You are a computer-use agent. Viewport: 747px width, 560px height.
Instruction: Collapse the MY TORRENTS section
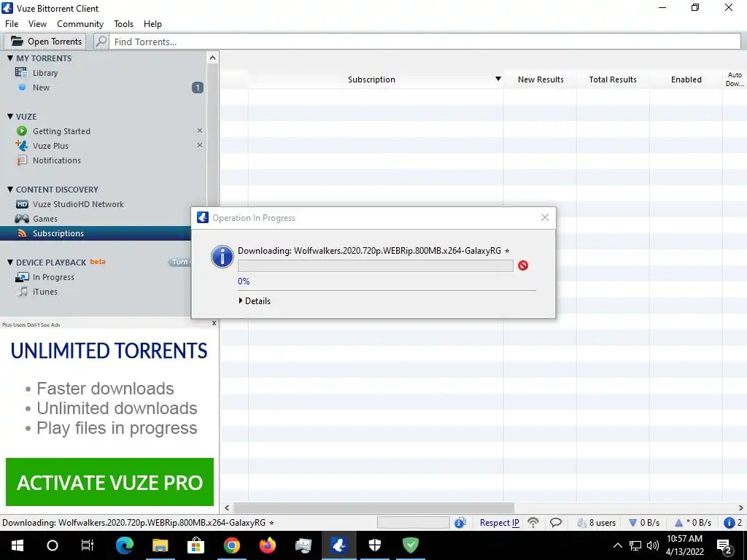pos(10,58)
